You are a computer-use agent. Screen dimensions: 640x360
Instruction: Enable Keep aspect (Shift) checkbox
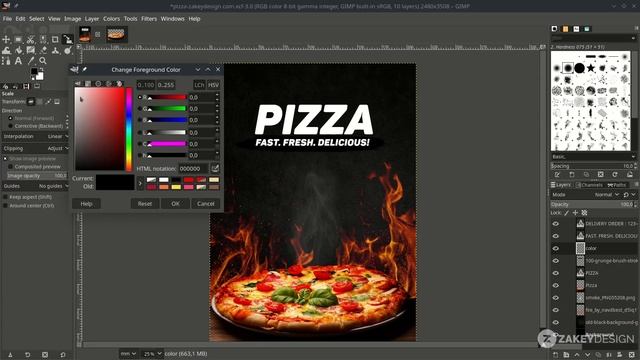(5, 197)
